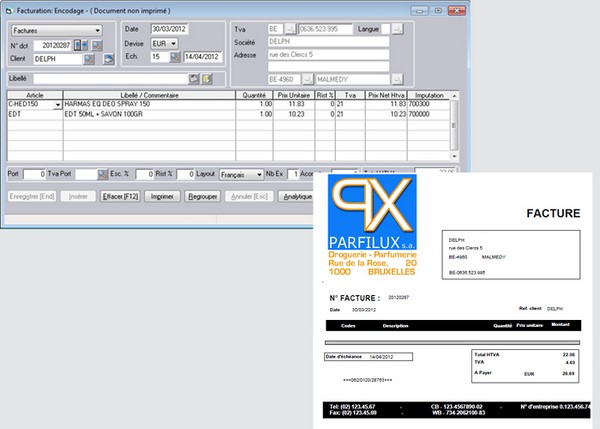The height and width of the screenshot is (429, 600).
Task: Click the application icon in the title bar
Action: (x=9, y=11)
